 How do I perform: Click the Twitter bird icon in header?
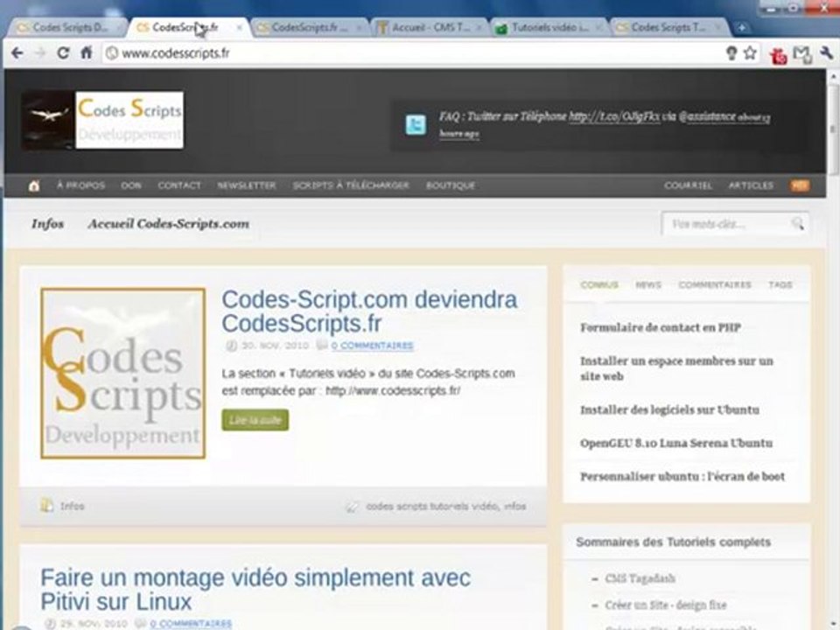416,124
